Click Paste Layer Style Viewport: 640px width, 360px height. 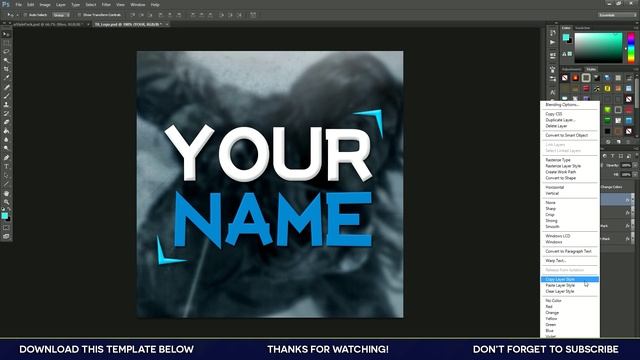click(x=560, y=286)
